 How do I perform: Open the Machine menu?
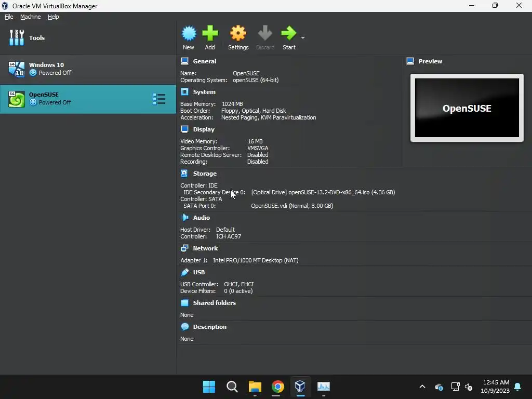(31, 17)
